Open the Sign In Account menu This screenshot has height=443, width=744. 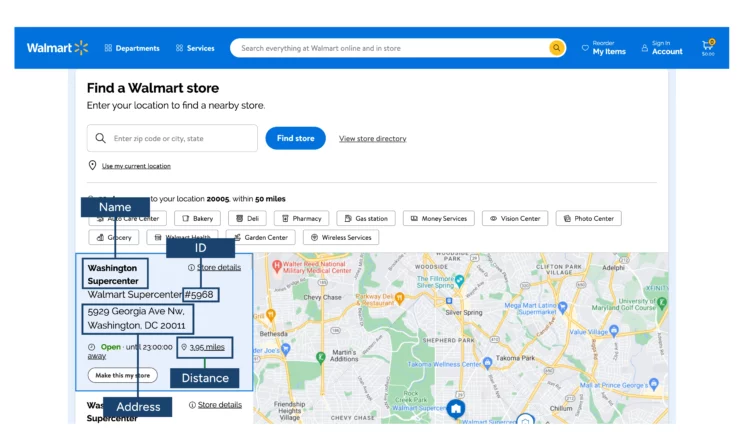click(662, 48)
